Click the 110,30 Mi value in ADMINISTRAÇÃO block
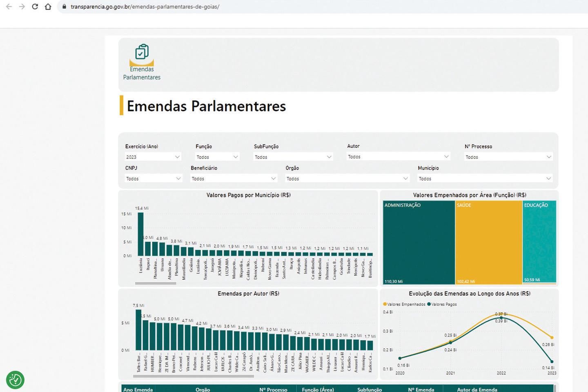The height and width of the screenshot is (392, 588). [394, 281]
